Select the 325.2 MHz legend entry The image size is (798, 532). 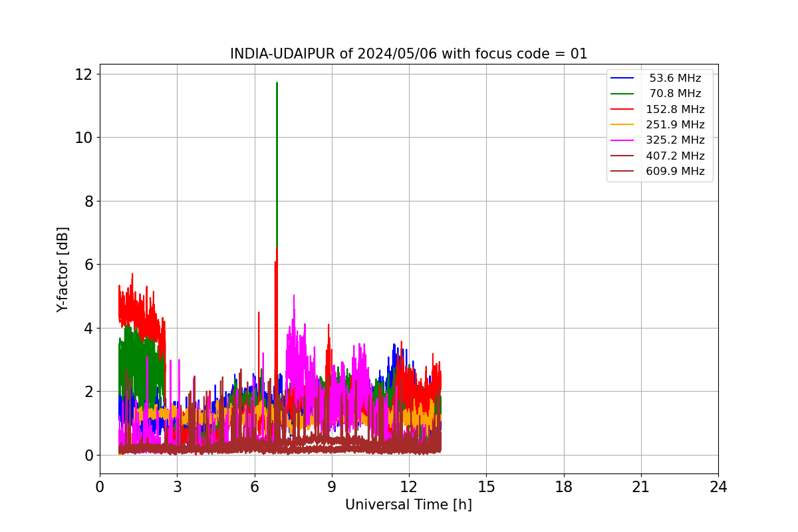658,140
